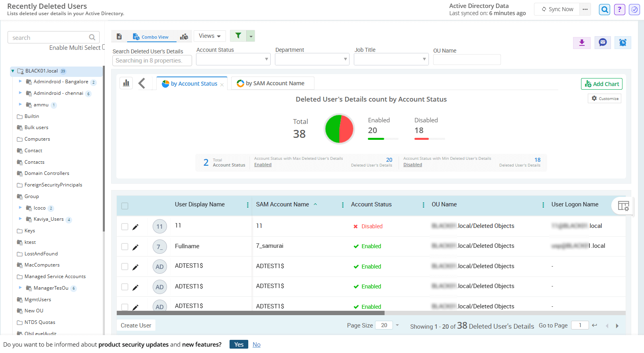The width and height of the screenshot is (644, 353).
Task: Expand the Admindroid - Bangalore tree node
Action: pos(20,81)
